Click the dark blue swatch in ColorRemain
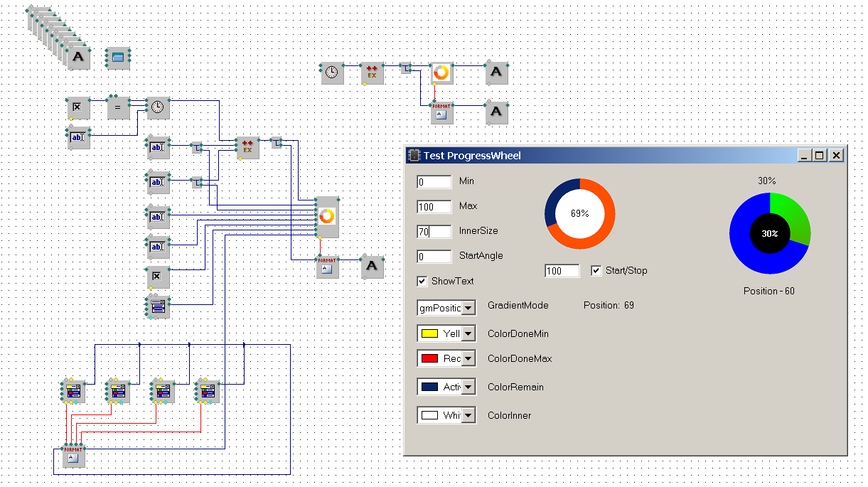 429,387
